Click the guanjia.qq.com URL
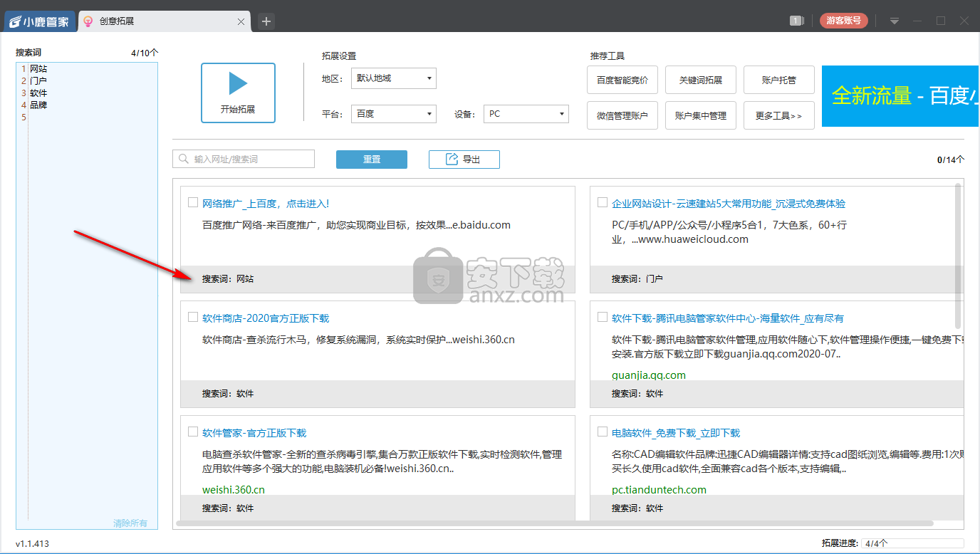 click(649, 375)
